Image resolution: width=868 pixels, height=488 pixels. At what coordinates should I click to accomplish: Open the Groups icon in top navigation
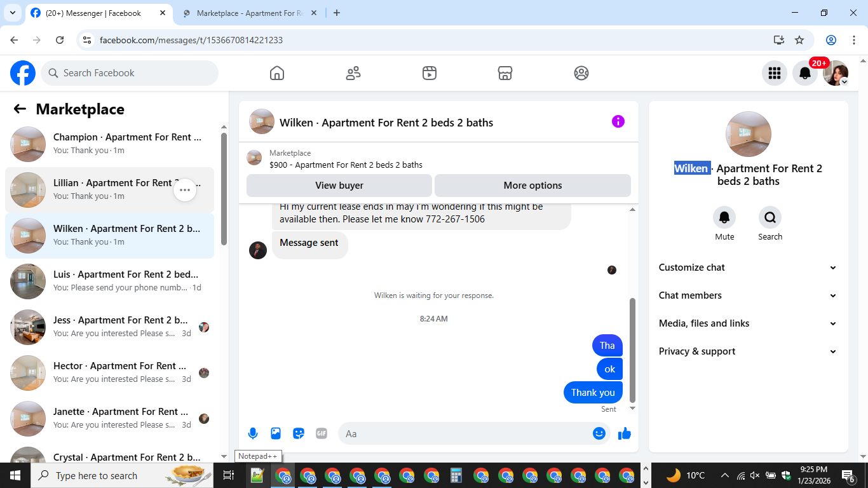pyautogui.click(x=581, y=73)
